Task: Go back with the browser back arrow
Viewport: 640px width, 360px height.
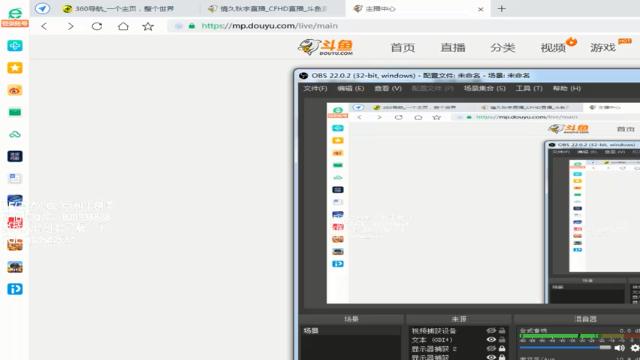Action: tap(44, 26)
